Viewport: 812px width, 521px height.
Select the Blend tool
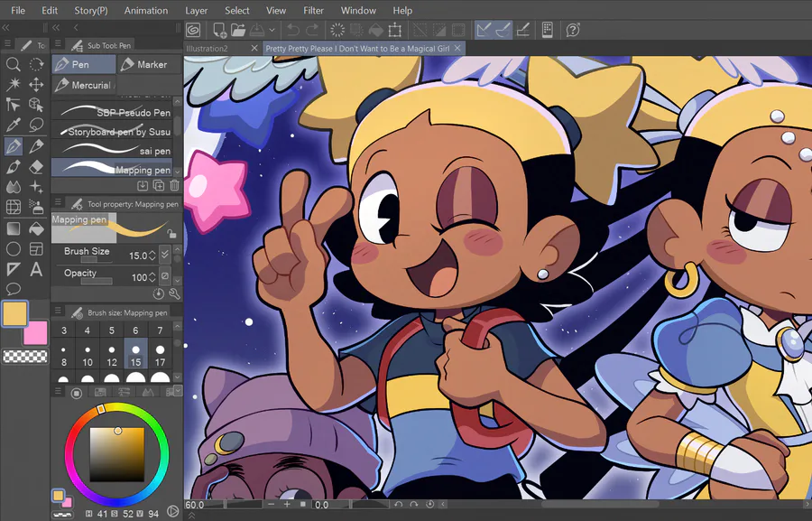click(x=14, y=187)
